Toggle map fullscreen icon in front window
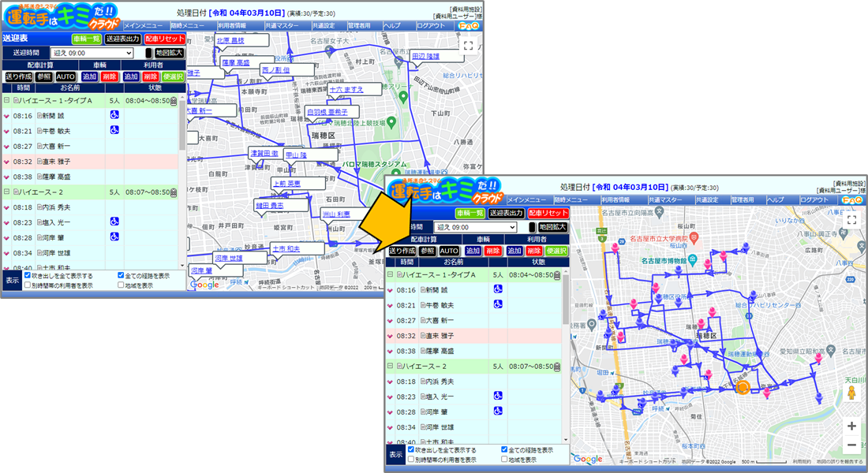868x473 pixels. tap(852, 220)
